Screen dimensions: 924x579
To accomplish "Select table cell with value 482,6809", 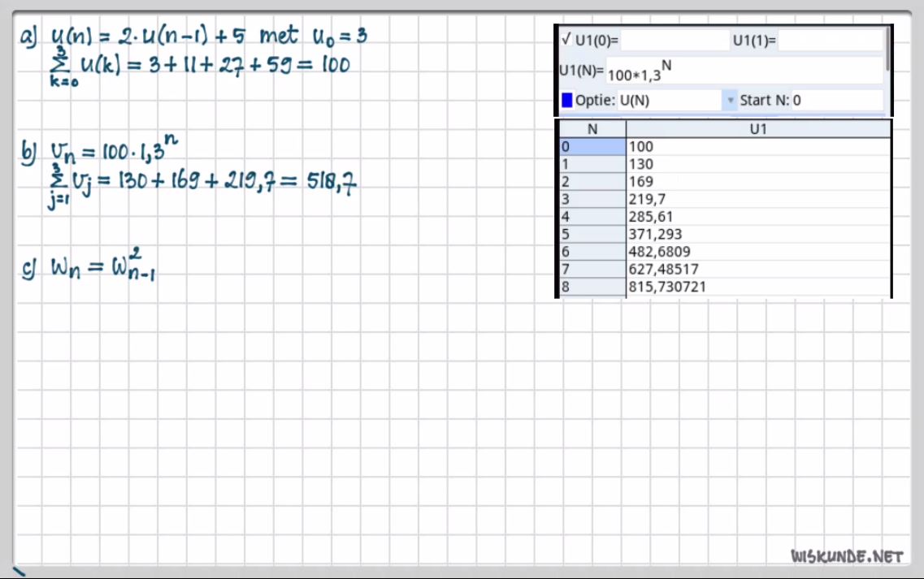I will (758, 252).
